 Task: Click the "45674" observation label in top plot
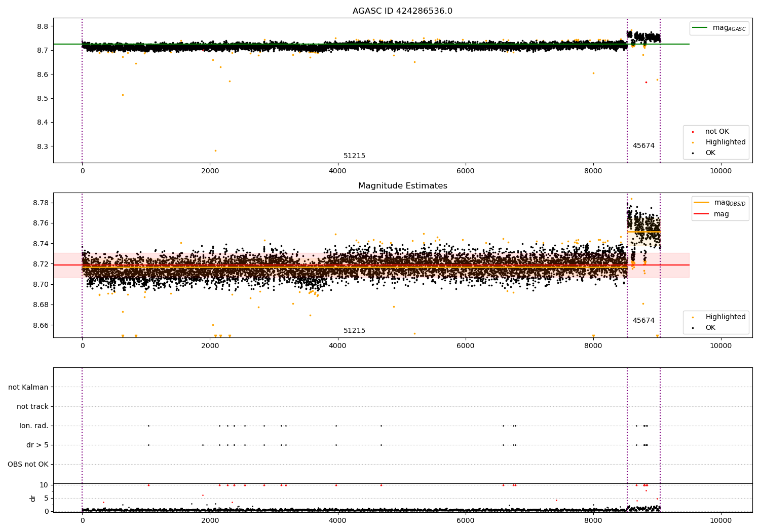click(x=643, y=146)
